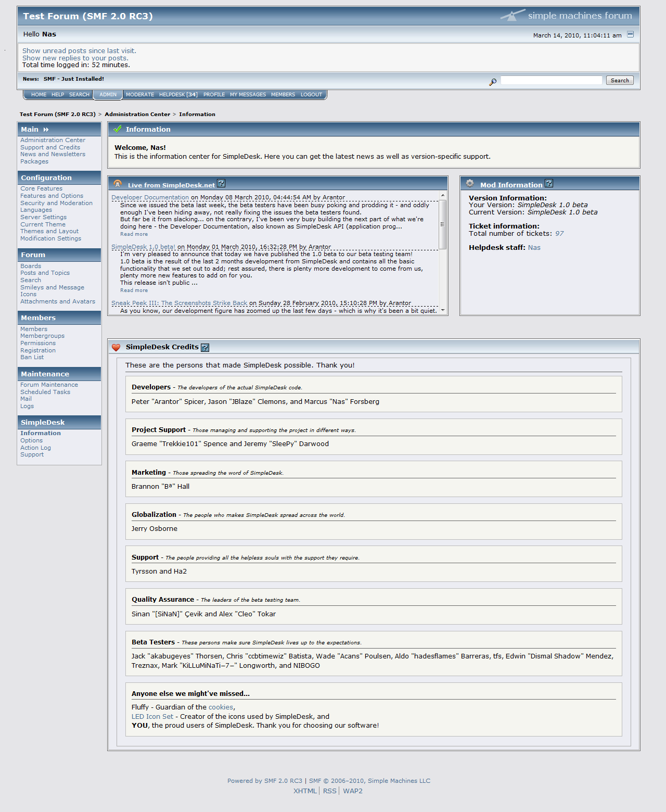Image resolution: width=666 pixels, height=812 pixels.
Task: Open help for Live from SimpleDesk.net
Action: (221, 183)
